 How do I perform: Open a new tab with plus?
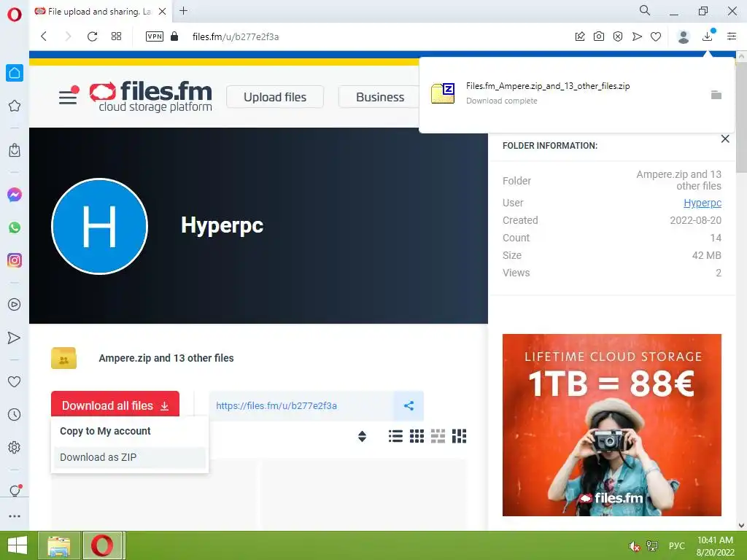click(x=183, y=11)
